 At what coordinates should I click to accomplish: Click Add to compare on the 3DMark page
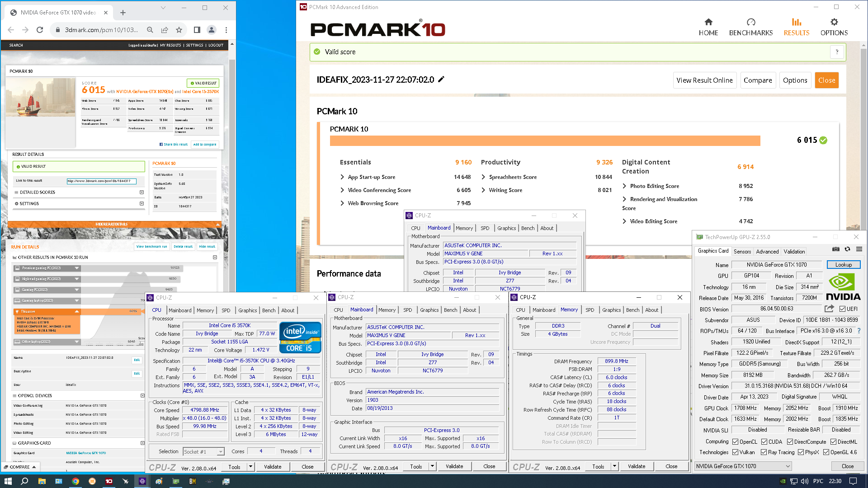(205, 145)
